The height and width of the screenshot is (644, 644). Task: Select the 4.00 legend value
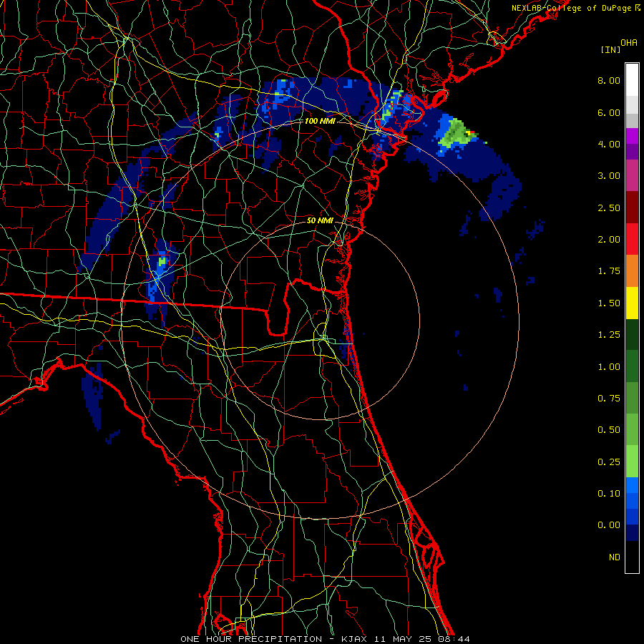[609, 144]
